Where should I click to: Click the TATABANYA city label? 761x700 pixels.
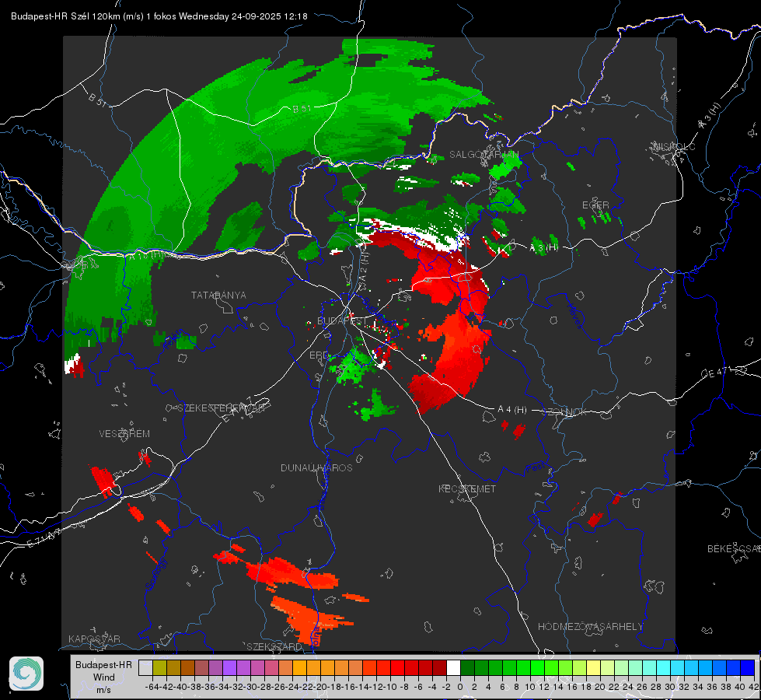point(219,295)
